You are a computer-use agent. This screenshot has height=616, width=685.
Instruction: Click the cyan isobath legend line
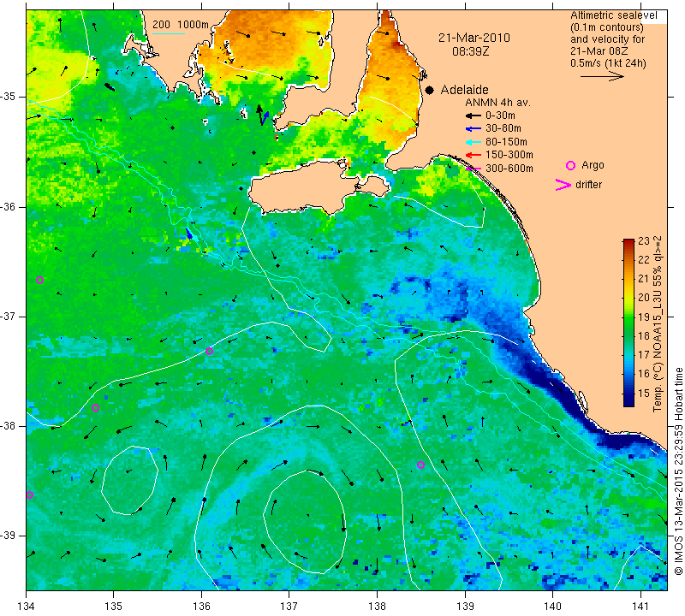click(x=168, y=33)
